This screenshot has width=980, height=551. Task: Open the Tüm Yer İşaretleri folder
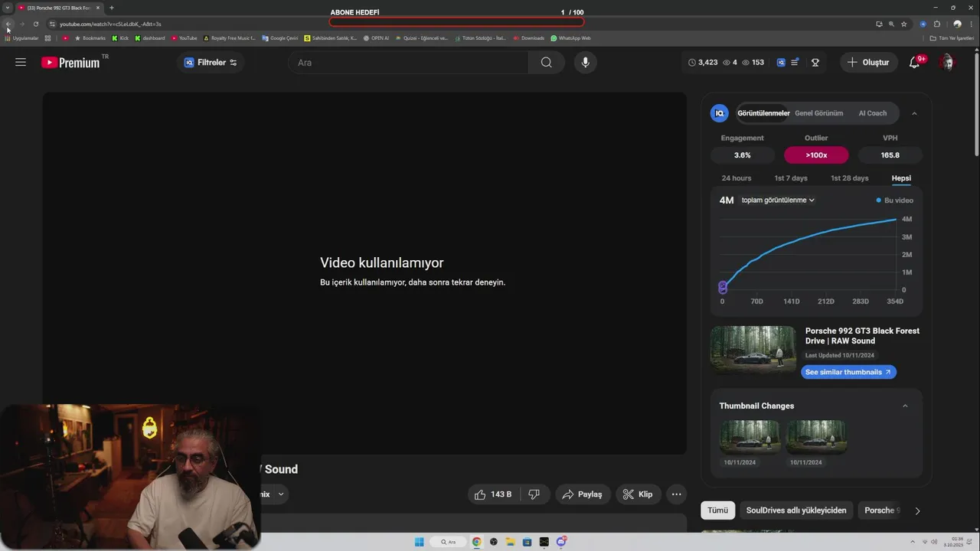coord(952,37)
